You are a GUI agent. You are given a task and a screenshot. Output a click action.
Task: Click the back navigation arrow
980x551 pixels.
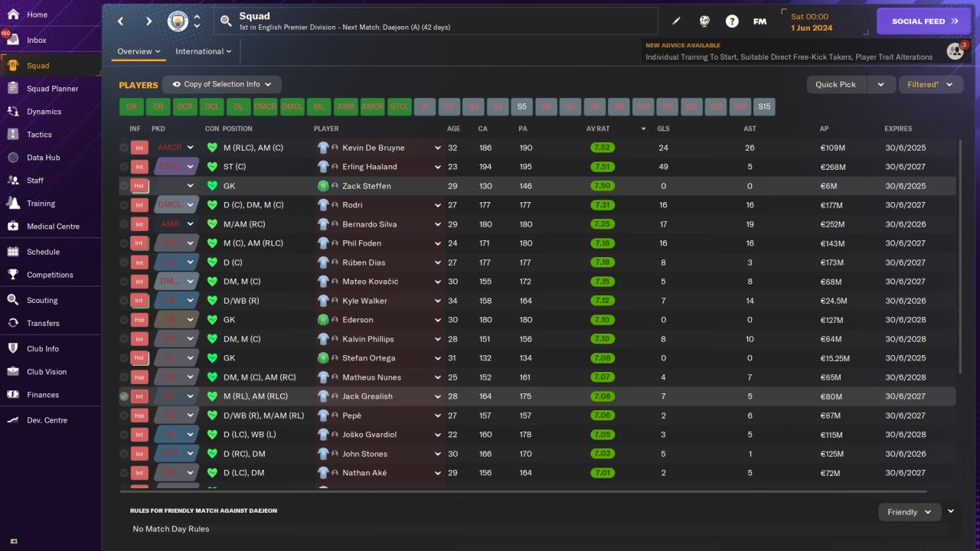[x=121, y=21]
